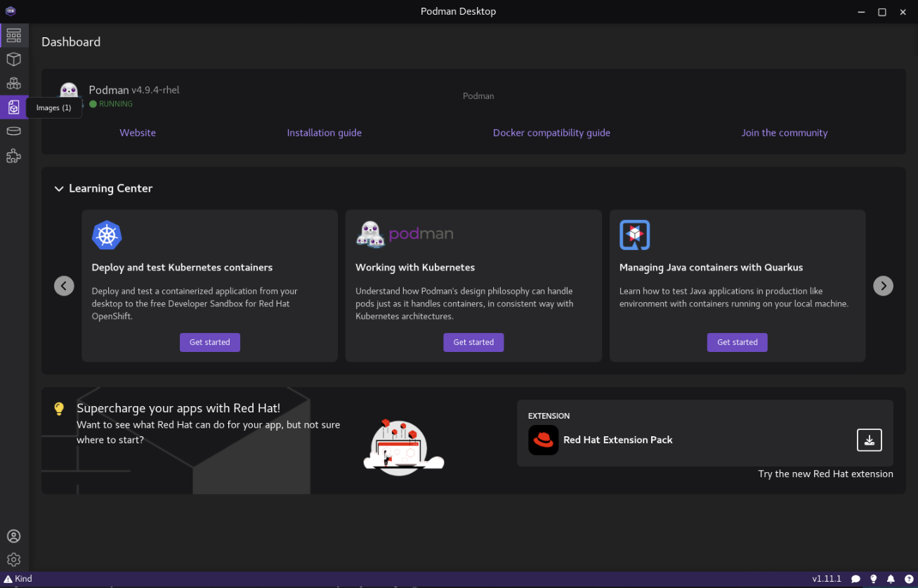Collapse the Learning Center section
918x588 pixels.
[x=59, y=189]
